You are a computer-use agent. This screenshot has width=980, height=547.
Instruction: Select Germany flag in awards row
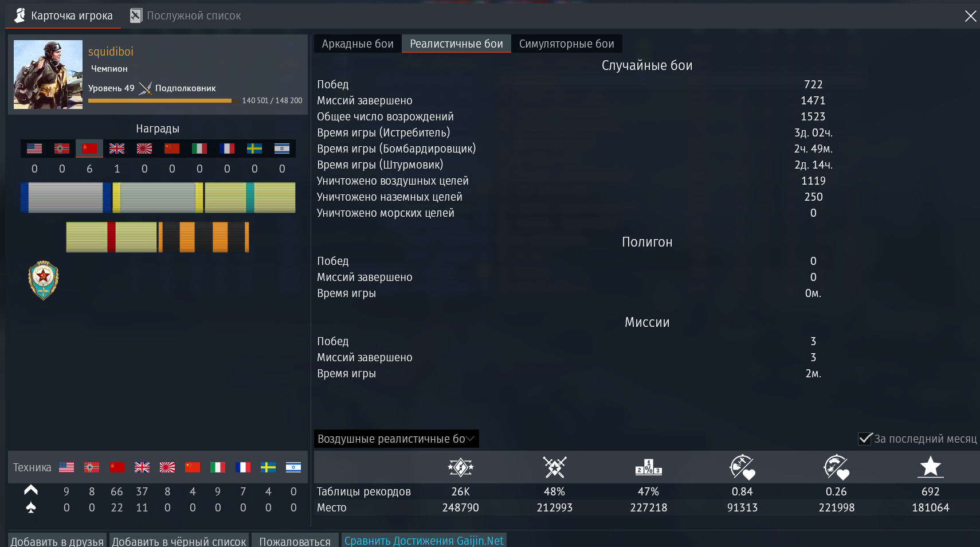click(x=62, y=149)
